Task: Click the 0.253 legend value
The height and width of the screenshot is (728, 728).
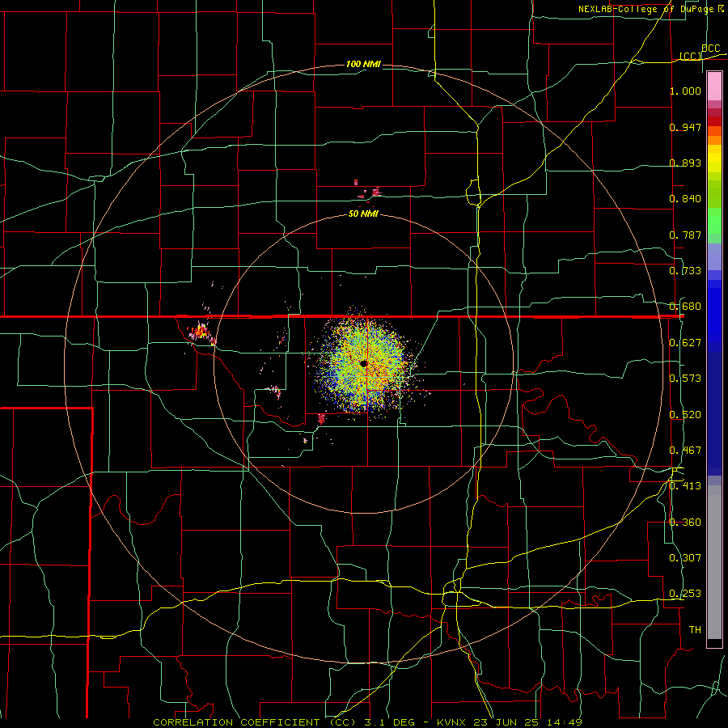Action: (x=685, y=594)
